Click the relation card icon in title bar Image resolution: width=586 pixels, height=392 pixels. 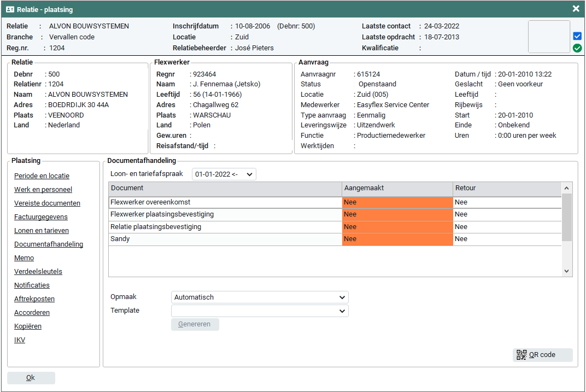(x=10, y=9)
